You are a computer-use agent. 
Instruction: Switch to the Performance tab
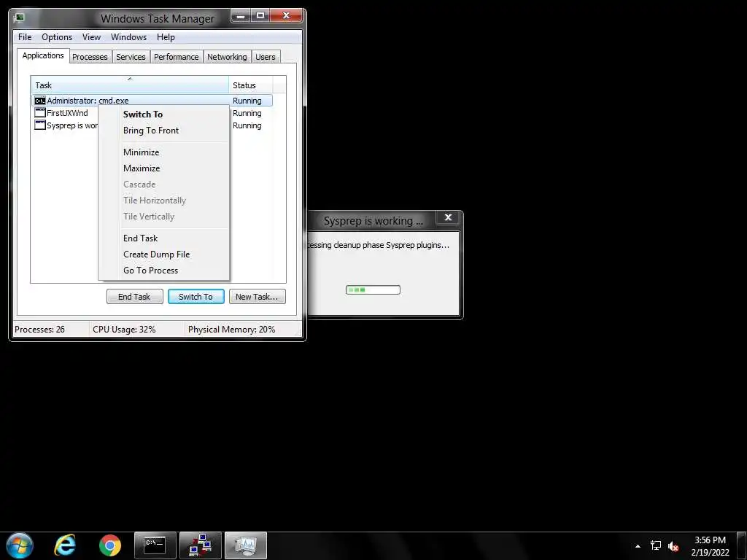177,57
